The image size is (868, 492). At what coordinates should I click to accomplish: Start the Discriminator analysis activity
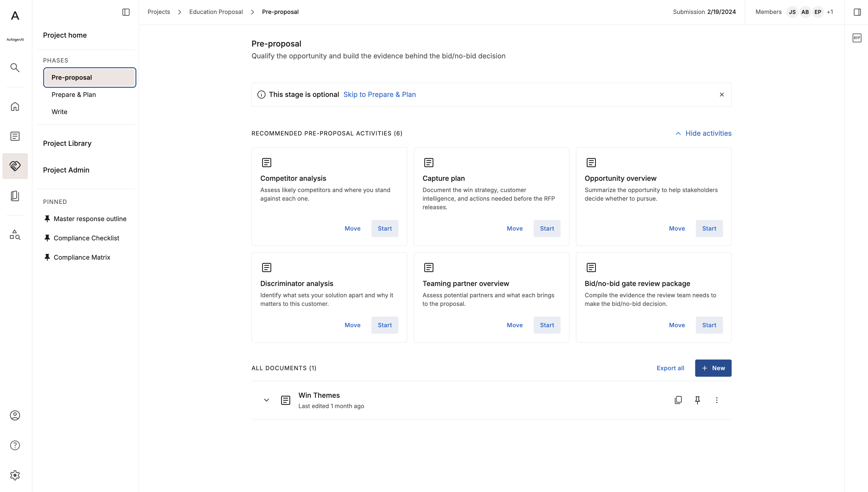coord(384,325)
